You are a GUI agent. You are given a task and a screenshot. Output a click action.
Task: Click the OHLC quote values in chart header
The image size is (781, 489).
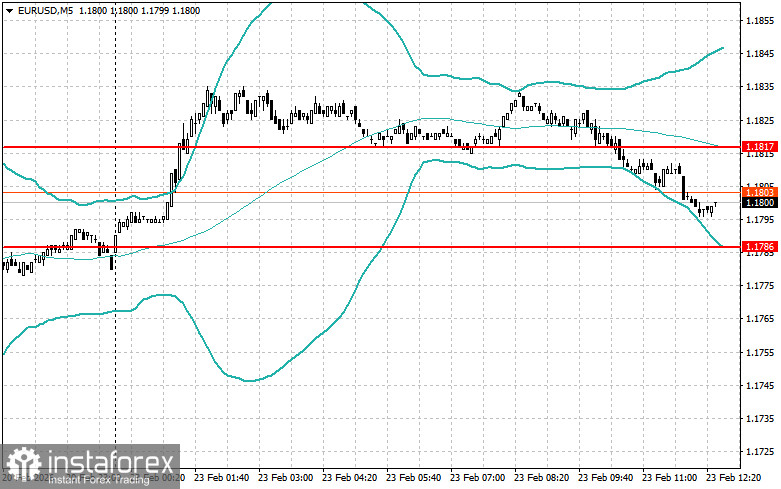(x=139, y=10)
